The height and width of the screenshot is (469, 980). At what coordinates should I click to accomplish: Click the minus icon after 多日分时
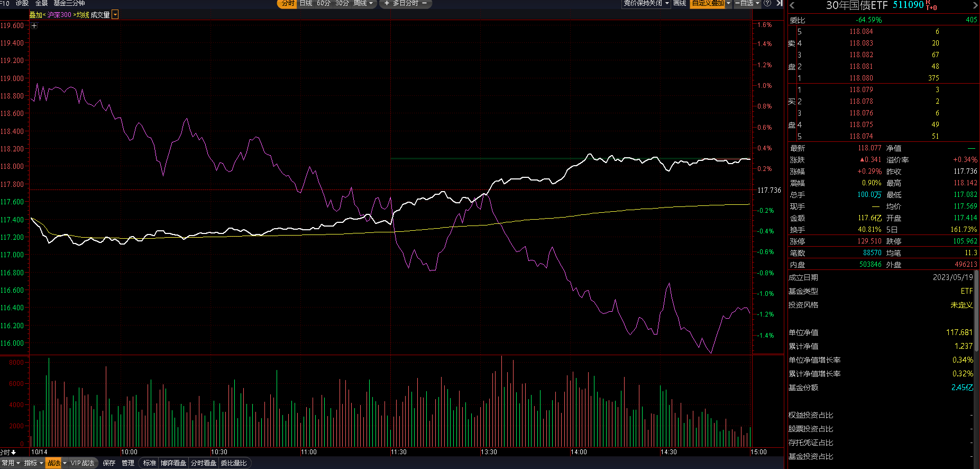coord(424,3)
